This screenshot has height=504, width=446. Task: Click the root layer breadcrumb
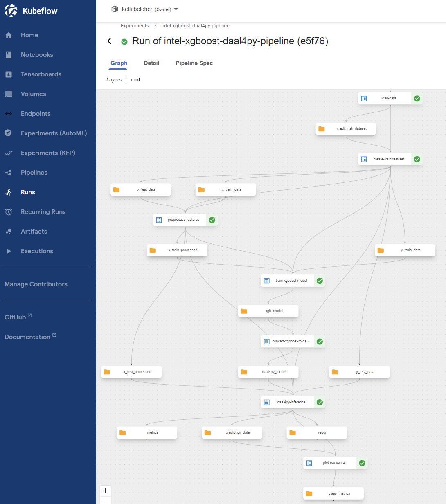point(135,80)
